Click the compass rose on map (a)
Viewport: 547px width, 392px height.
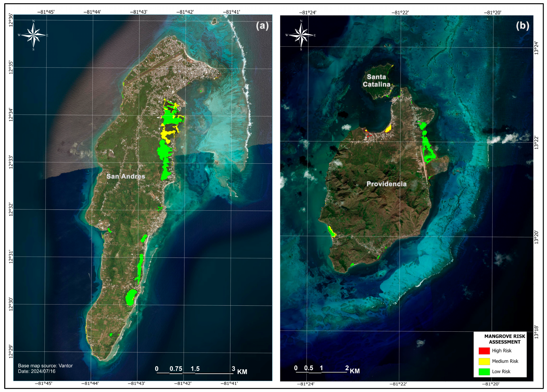tap(33, 35)
